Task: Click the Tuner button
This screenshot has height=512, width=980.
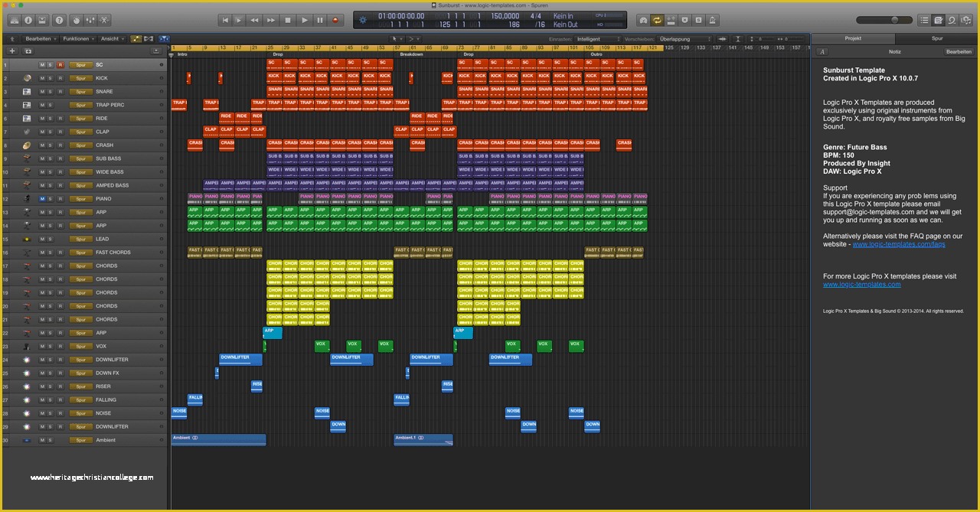Action: pos(643,20)
